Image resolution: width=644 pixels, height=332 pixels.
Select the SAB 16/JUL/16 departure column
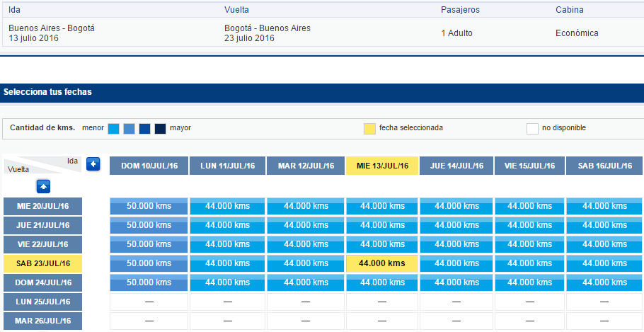pos(604,166)
